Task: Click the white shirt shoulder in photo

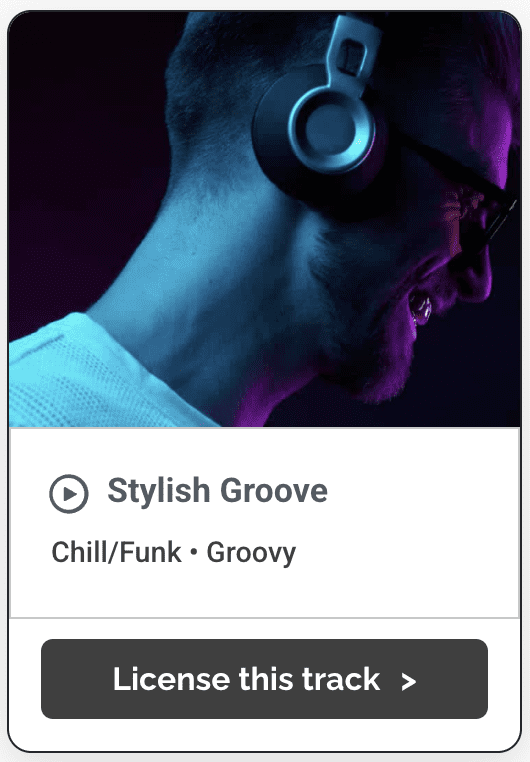Action: (x=87, y=374)
